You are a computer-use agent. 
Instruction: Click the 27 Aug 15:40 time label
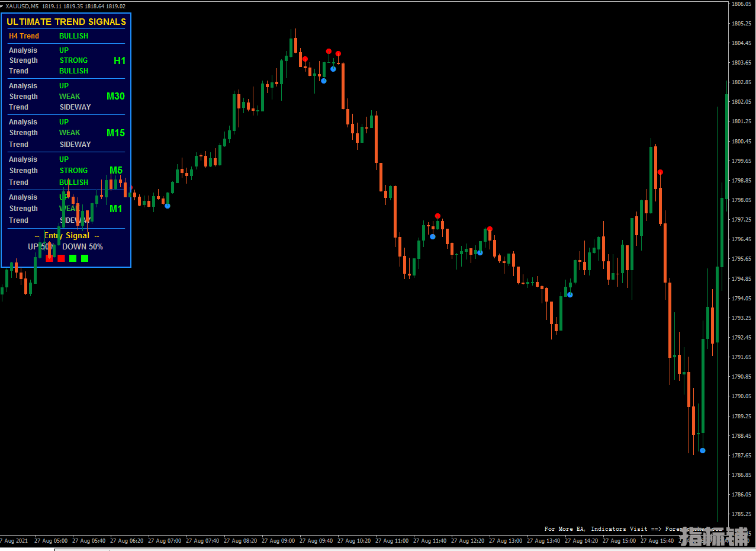(657, 541)
